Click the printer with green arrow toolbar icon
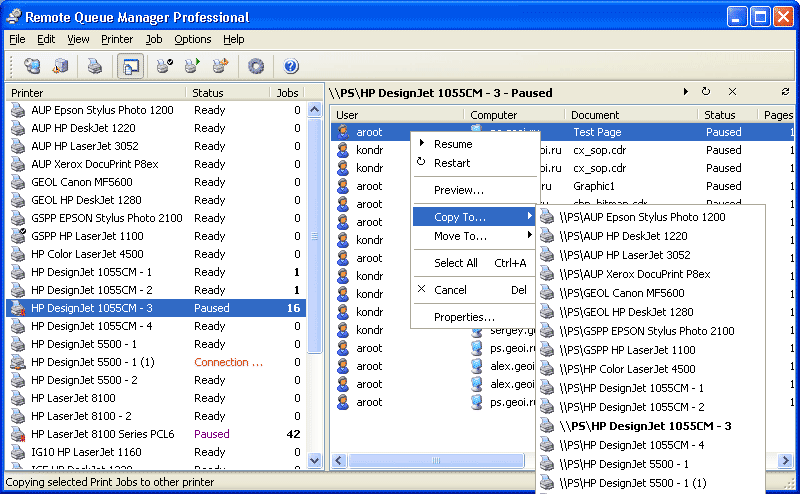The height and width of the screenshot is (494, 800). 192,67
